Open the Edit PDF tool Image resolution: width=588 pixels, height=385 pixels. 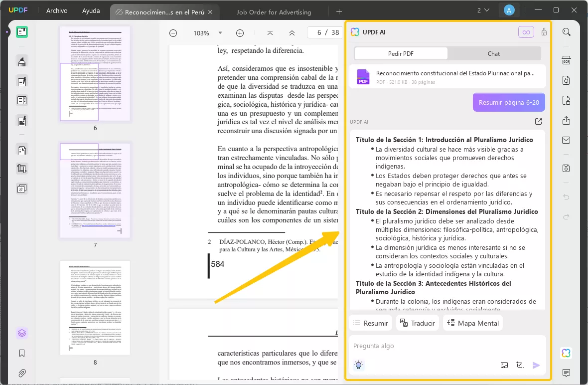click(x=22, y=81)
